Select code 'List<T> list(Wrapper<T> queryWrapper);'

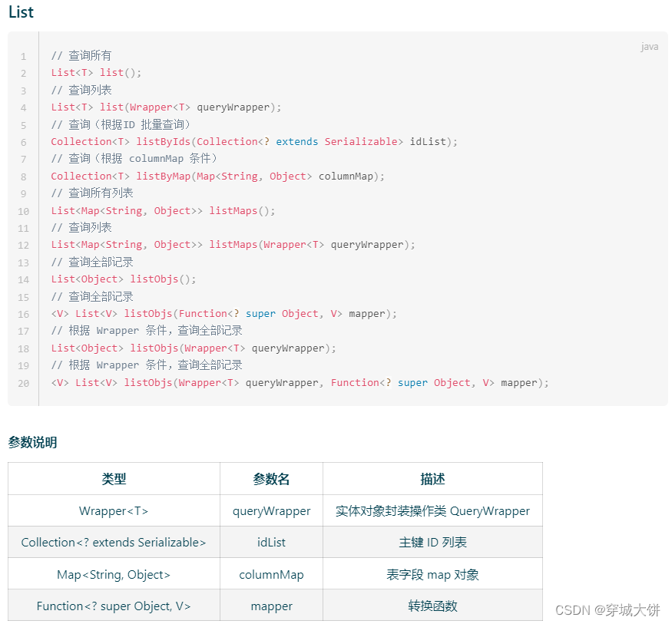point(166,107)
